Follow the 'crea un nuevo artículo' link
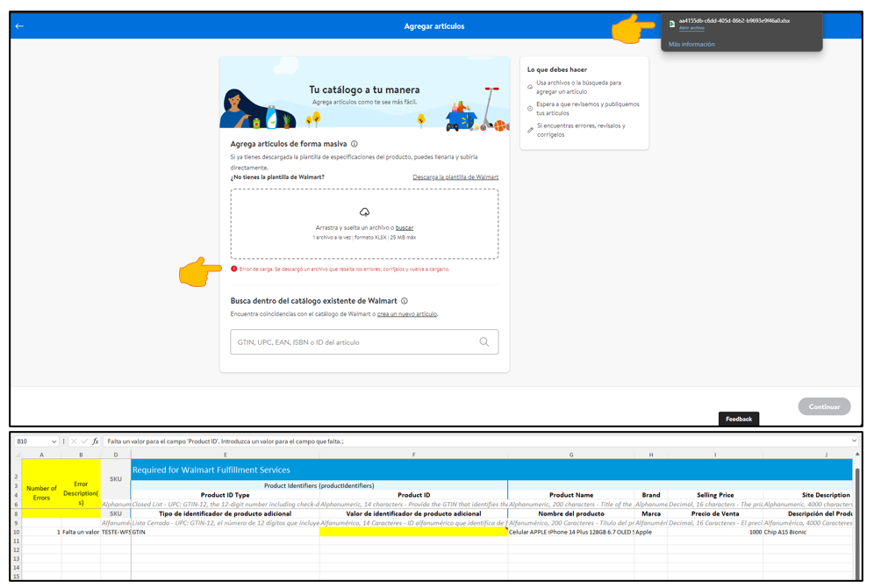This screenshot has height=588, width=881. (x=406, y=314)
